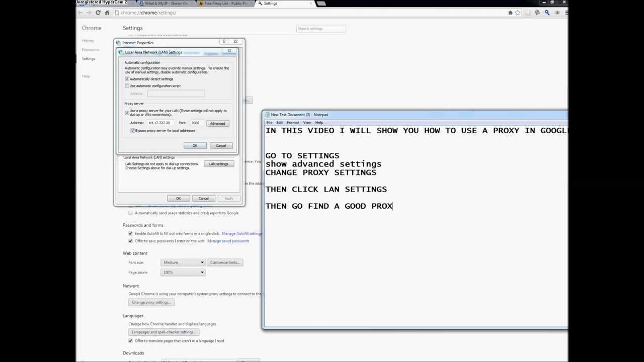Viewport: 644px width, 362px height.
Task: Click the help question-mark in Internet Properties
Action: click(x=224, y=42)
